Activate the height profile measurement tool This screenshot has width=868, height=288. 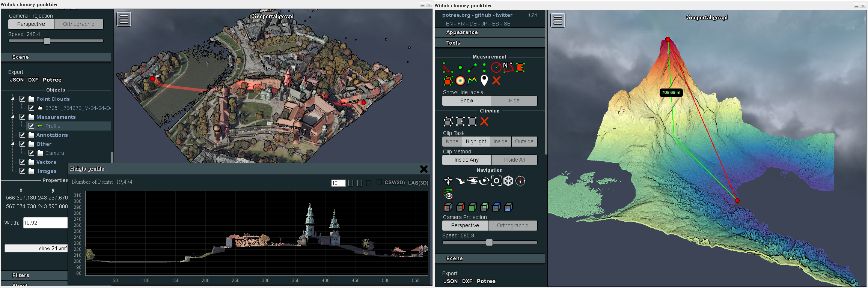pos(472,80)
